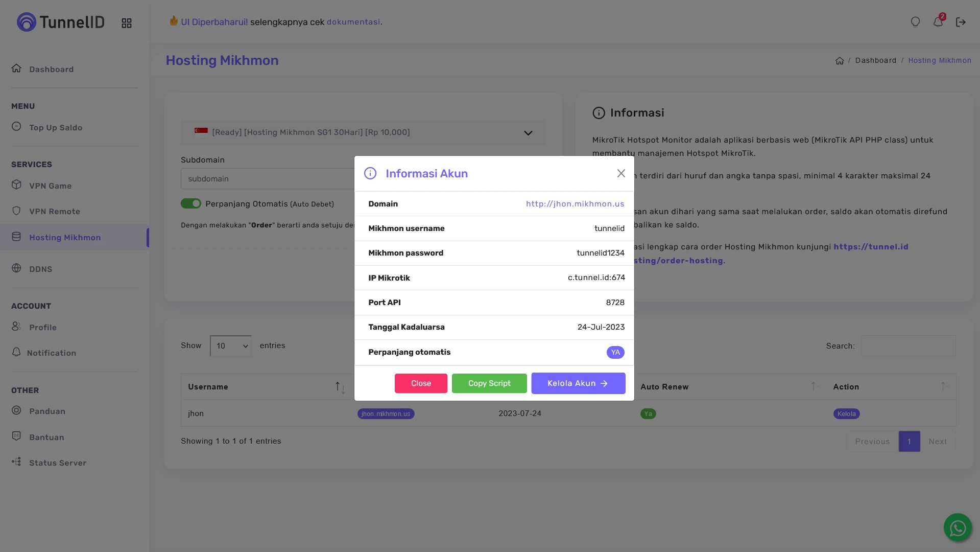
Task: Open the notification bell icon
Action: tap(938, 22)
